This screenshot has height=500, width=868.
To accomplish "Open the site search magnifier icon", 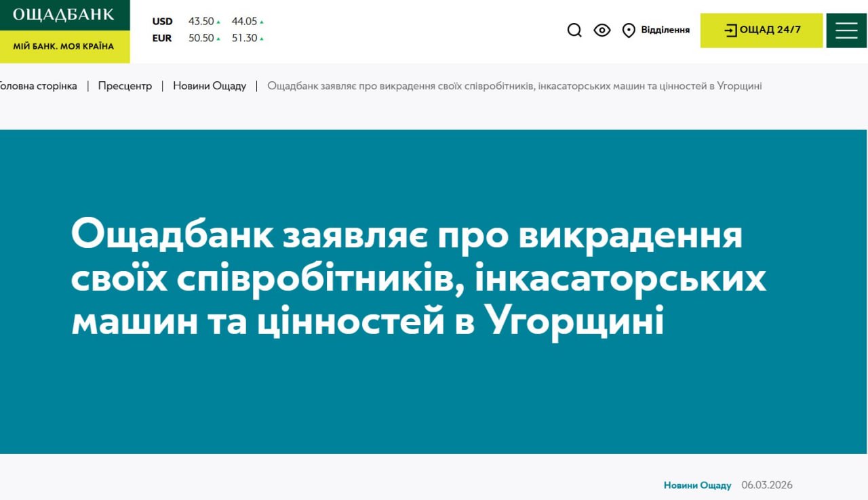I will (574, 30).
